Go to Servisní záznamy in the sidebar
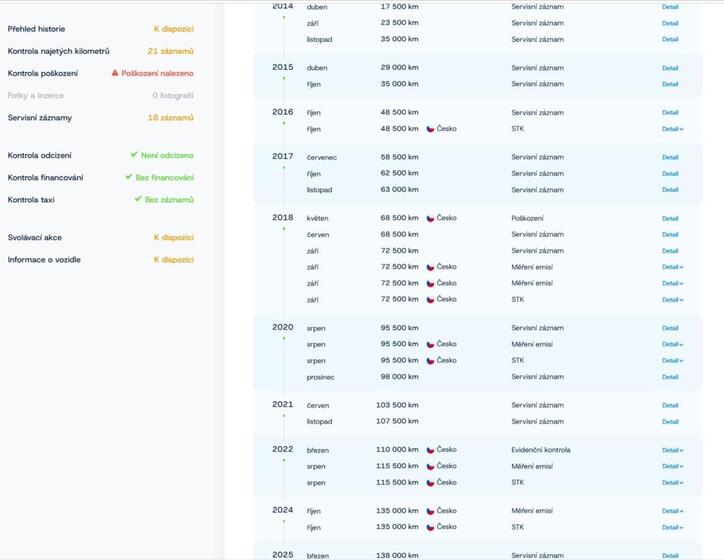 (x=40, y=118)
